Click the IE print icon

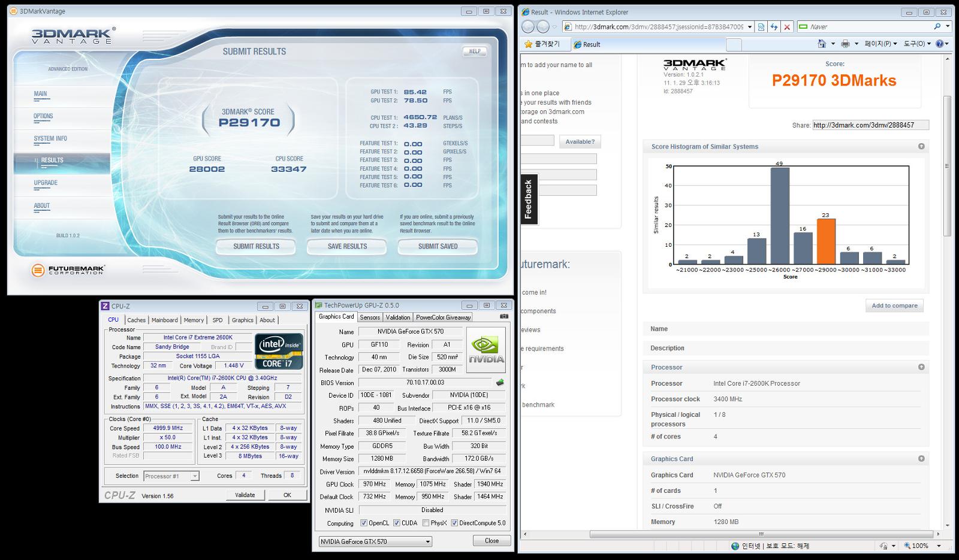click(845, 44)
